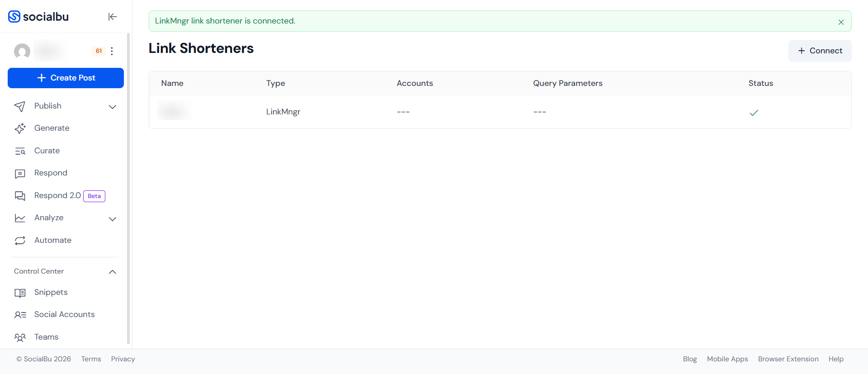Open the Mobile Apps footer link
Image resolution: width=868 pixels, height=374 pixels.
pyautogui.click(x=727, y=359)
